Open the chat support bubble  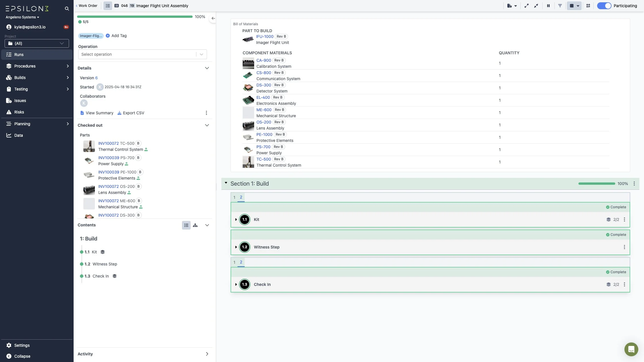pos(631,349)
